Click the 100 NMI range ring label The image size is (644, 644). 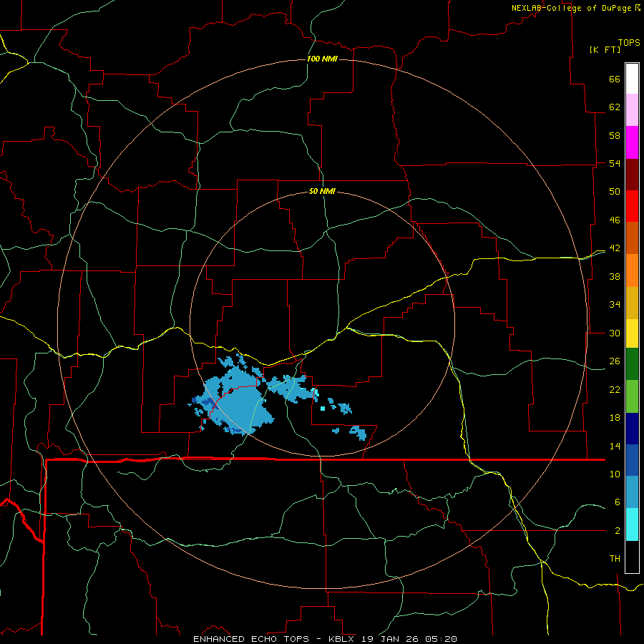click(322, 59)
